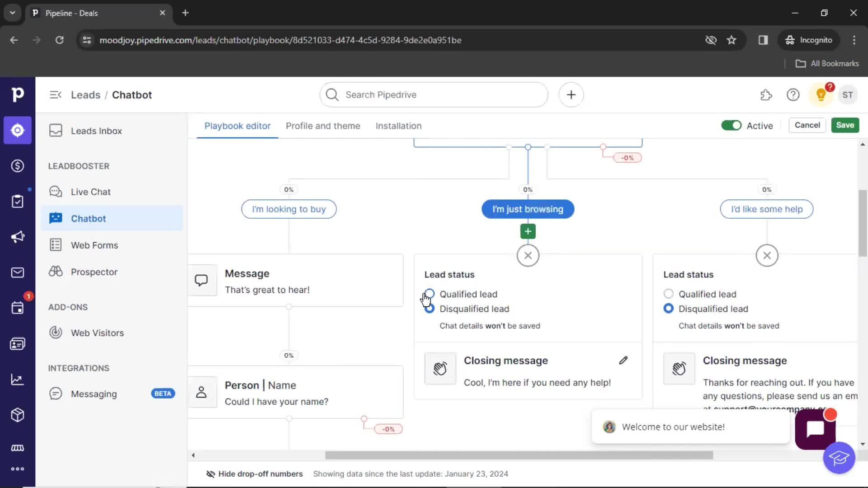The width and height of the screenshot is (868, 488).
Task: Open the Mail envelope icon
Action: click(x=17, y=272)
